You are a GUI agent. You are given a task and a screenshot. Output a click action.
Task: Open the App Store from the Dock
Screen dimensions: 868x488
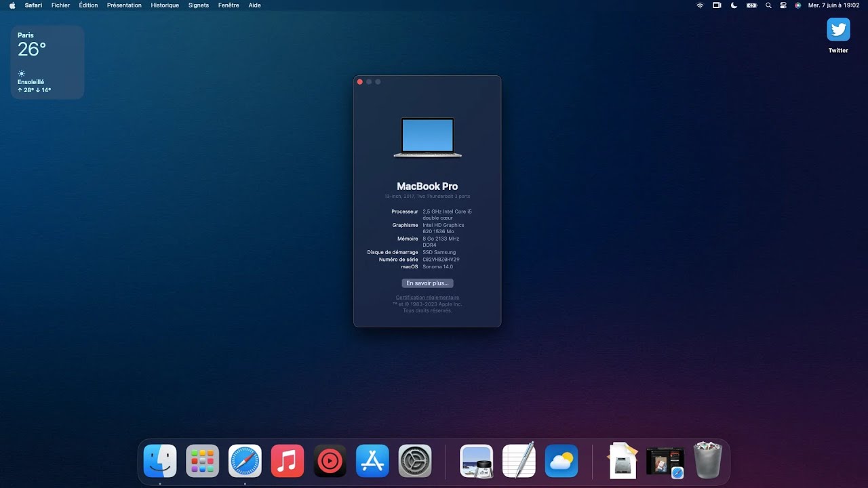tap(372, 461)
